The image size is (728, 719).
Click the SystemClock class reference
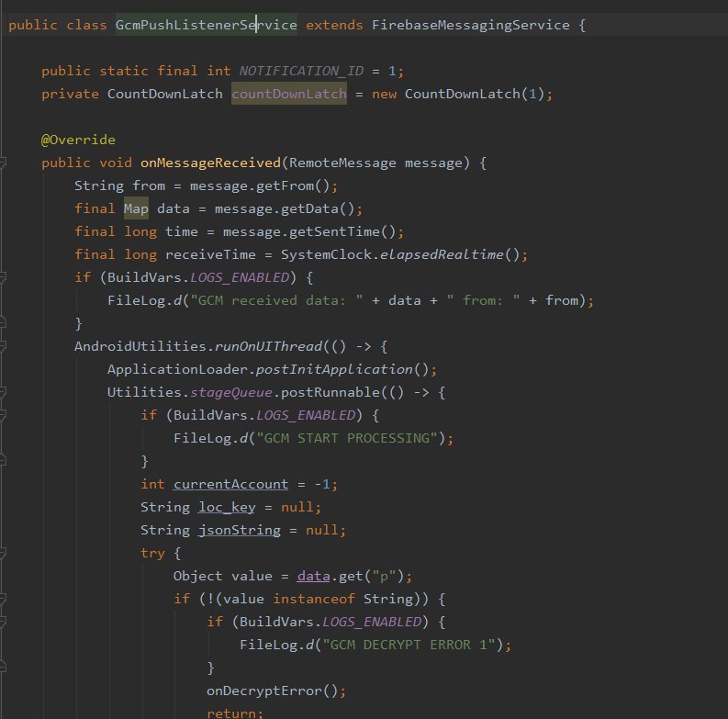click(x=326, y=254)
